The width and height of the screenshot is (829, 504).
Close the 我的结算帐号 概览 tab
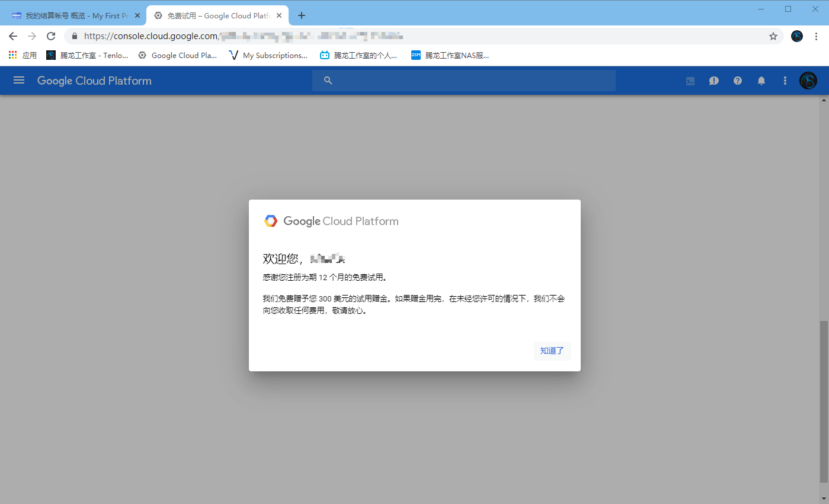137,16
